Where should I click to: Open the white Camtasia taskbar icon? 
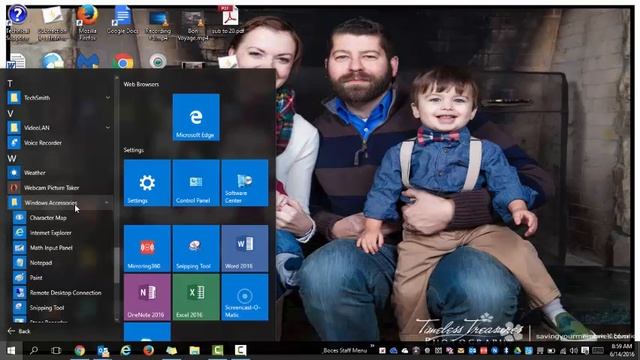(240, 350)
